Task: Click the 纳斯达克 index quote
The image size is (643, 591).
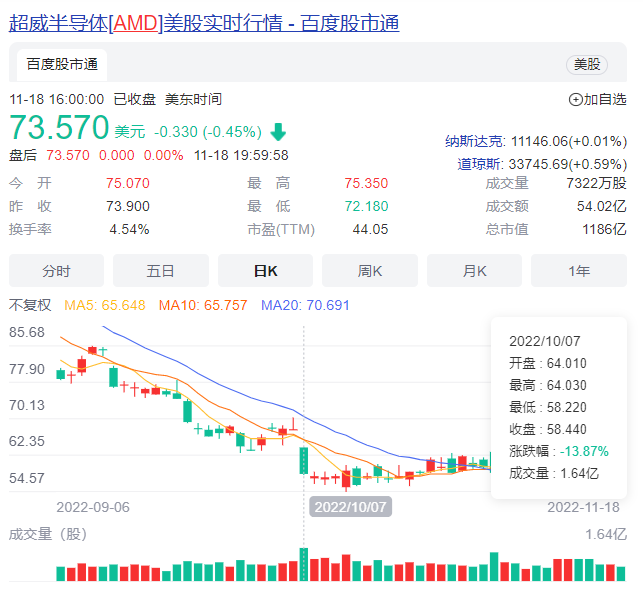Action: pos(536,141)
